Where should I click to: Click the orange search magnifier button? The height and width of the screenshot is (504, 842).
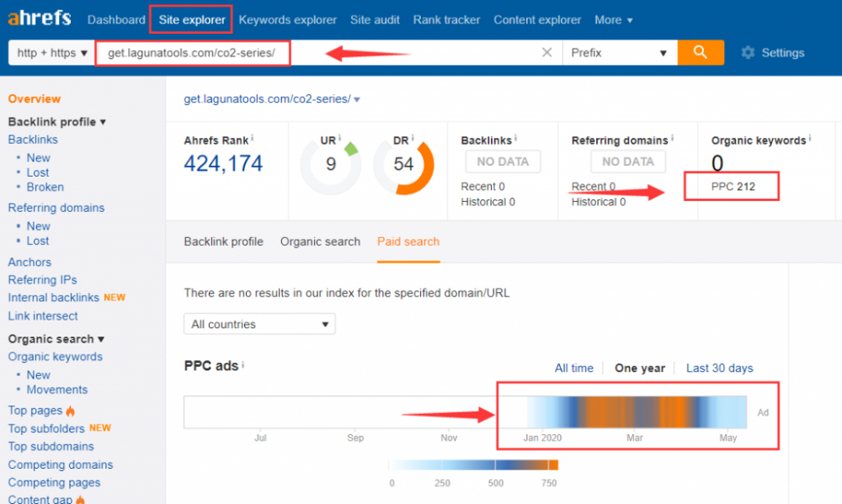701,52
